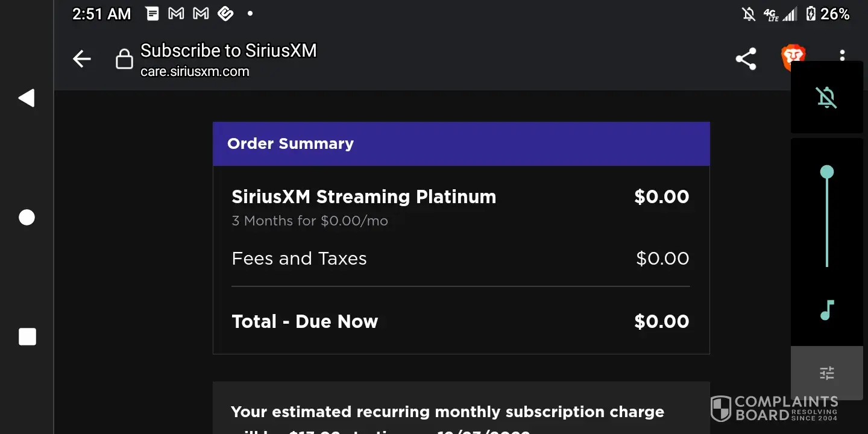Share the SiriusXM page
The image size is (868, 434).
click(x=746, y=59)
